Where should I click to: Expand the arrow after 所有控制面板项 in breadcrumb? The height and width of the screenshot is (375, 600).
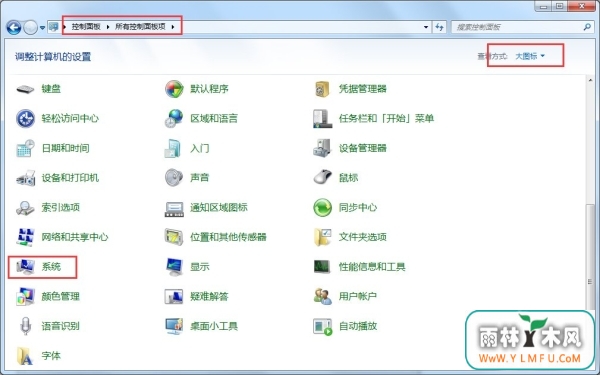click(173, 27)
